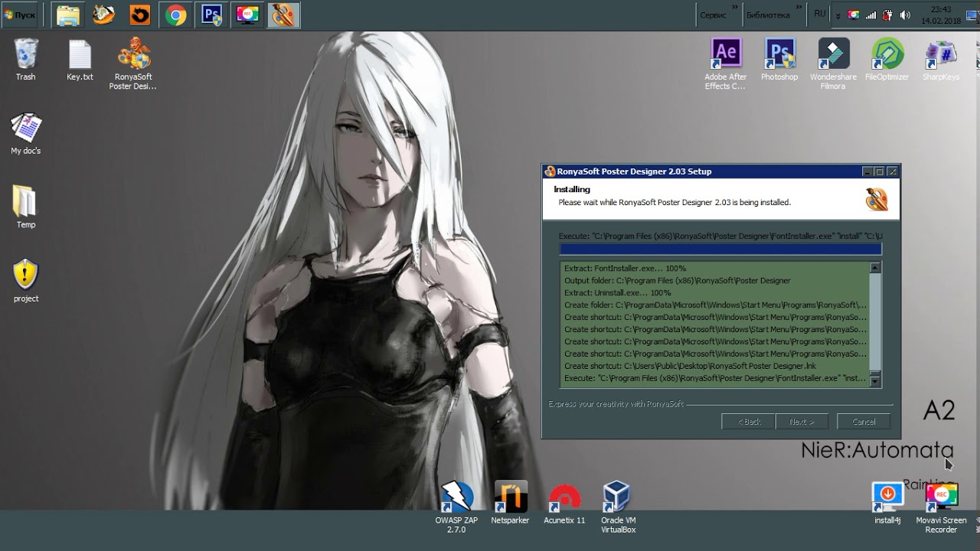Viewport: 980px width, 551px height.
Task: Open the Сервис taskbar toolbar
Action: [x=714, y=15]
